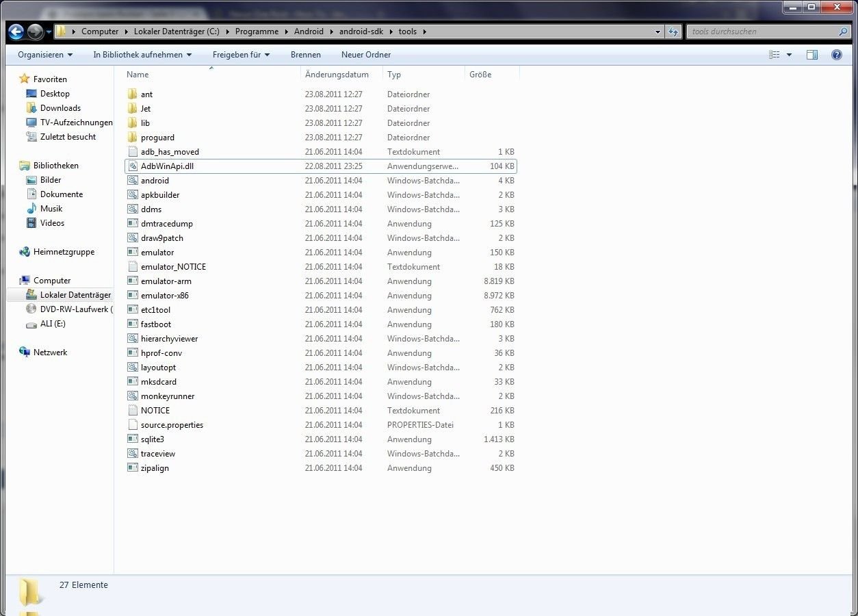Image resolution: width=858 pixels, height=616 pixels.
Task: Open the recent locations dropdown arrow
Action: pyautogui.click(x=49, y=32)
